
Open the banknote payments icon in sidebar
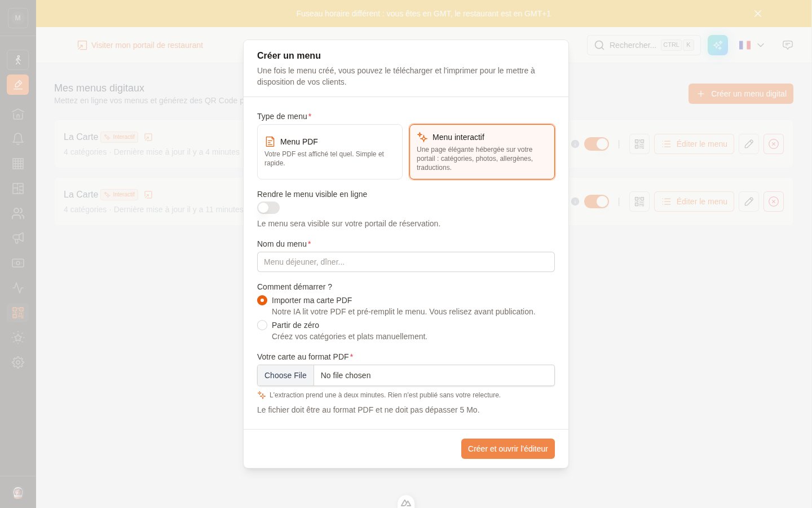tap(18, 263)
